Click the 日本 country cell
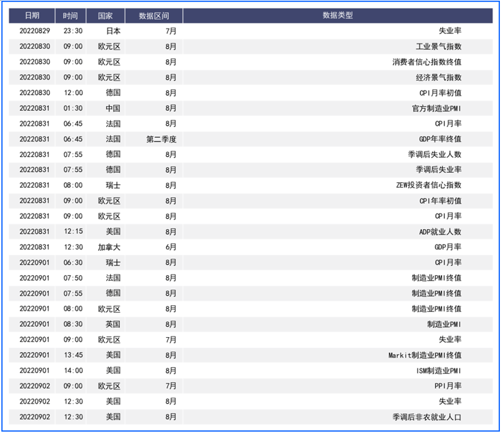This screenshot has height=435, width=504. (113, 31)
